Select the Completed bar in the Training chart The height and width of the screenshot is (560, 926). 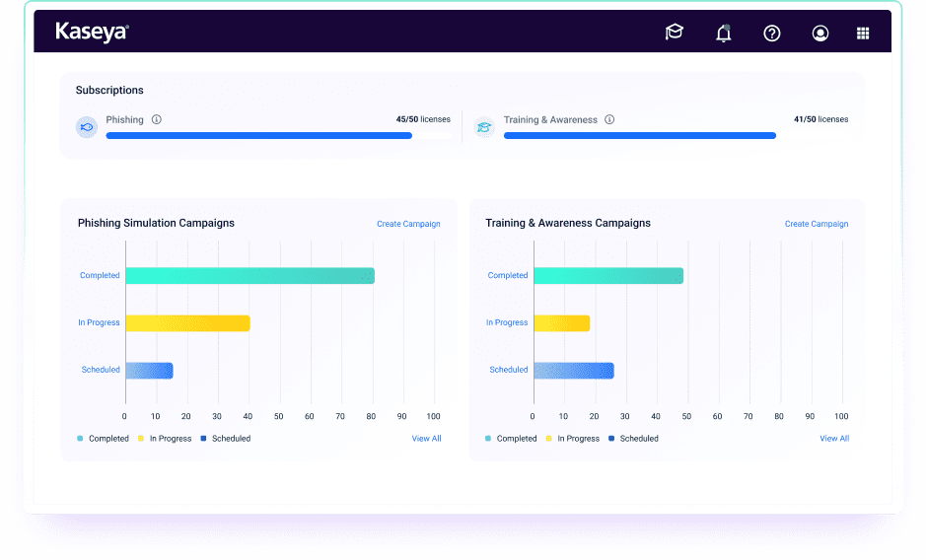point(608,276)
